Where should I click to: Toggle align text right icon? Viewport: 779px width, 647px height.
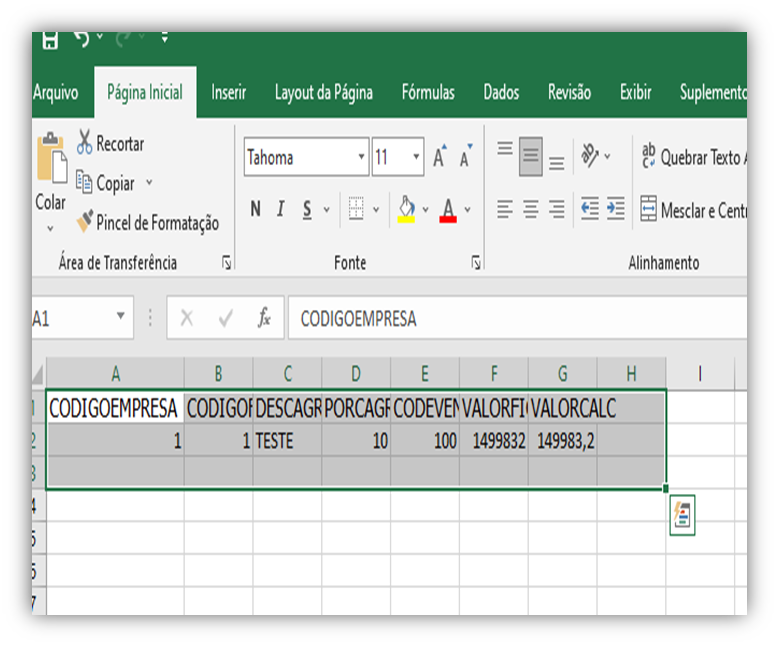coord(556,209)
